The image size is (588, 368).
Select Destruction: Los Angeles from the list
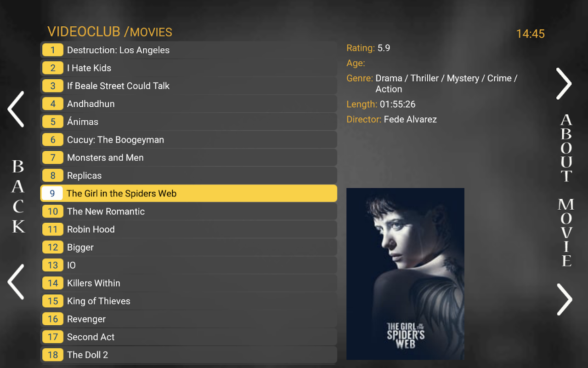[189, 50]
